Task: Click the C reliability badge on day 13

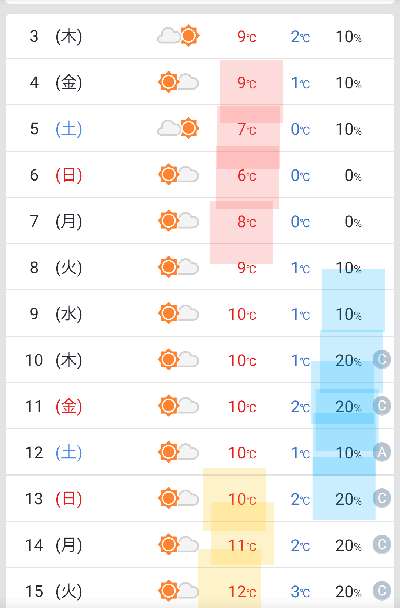Action: (x=381, y=498)
